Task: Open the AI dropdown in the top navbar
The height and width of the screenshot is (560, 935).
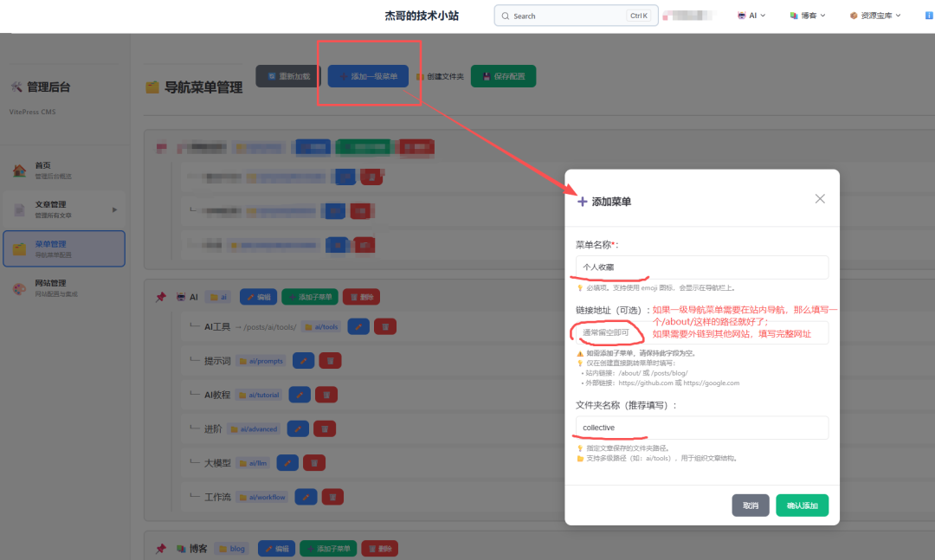Action: pos(751,15)
